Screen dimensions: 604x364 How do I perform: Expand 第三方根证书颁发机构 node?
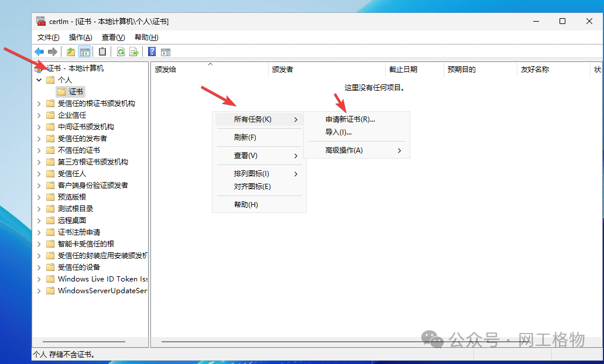39,162
